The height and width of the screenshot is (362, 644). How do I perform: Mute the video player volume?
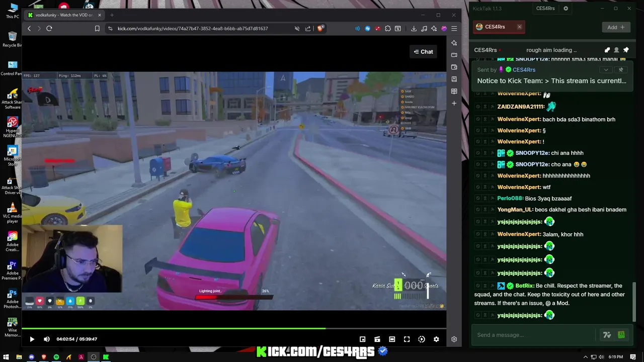click(x=47, y=339)
